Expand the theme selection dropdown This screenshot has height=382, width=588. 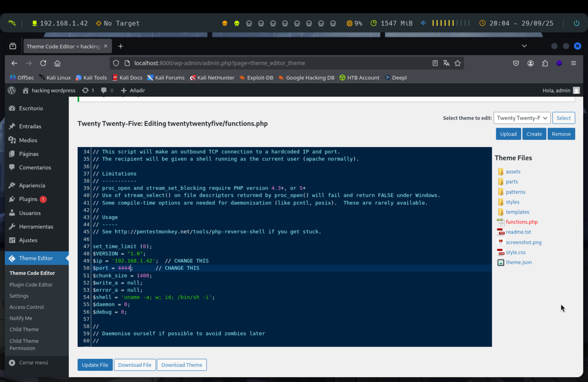[x=522, y=118]
